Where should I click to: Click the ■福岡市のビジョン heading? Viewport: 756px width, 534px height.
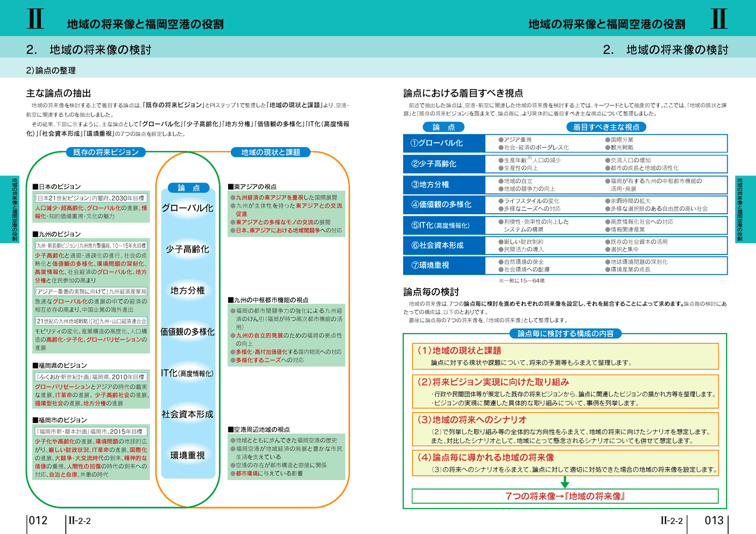60,420
